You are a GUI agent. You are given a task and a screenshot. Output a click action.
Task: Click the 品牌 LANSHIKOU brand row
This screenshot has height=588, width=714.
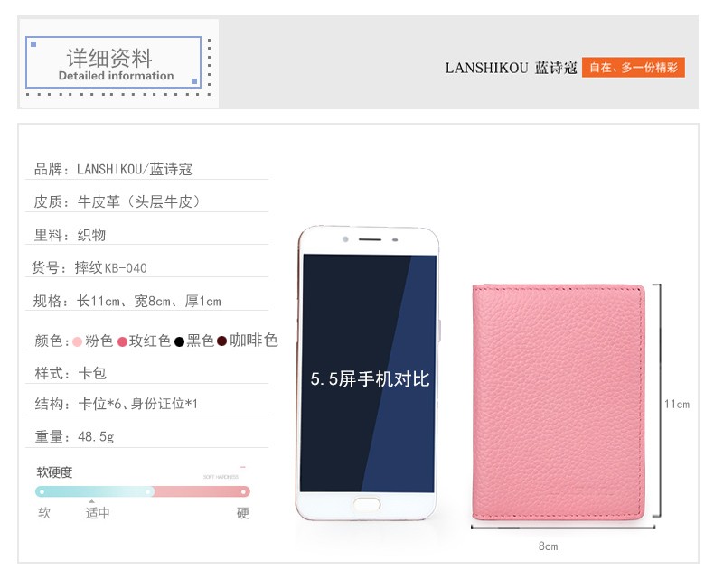pos(146,169)
